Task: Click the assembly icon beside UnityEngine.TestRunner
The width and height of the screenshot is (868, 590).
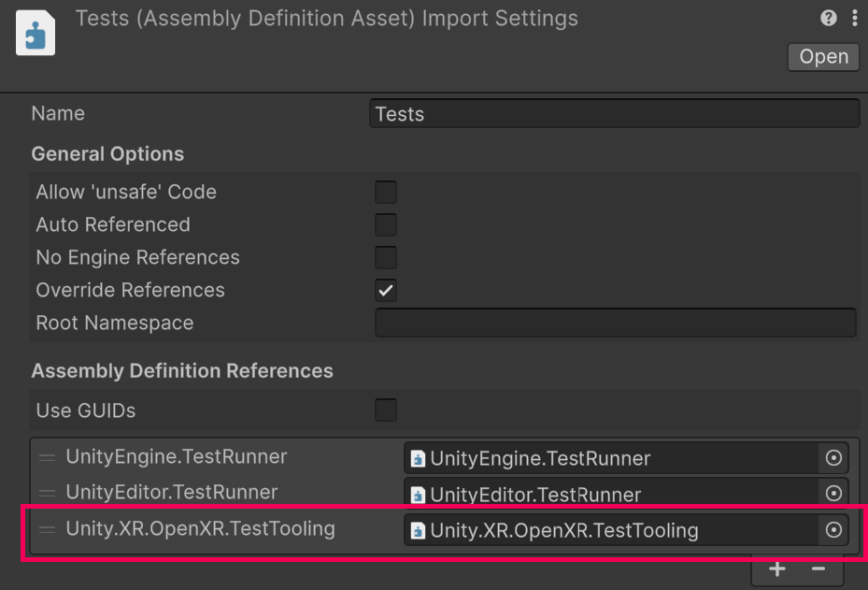Action: pos(418,458)
